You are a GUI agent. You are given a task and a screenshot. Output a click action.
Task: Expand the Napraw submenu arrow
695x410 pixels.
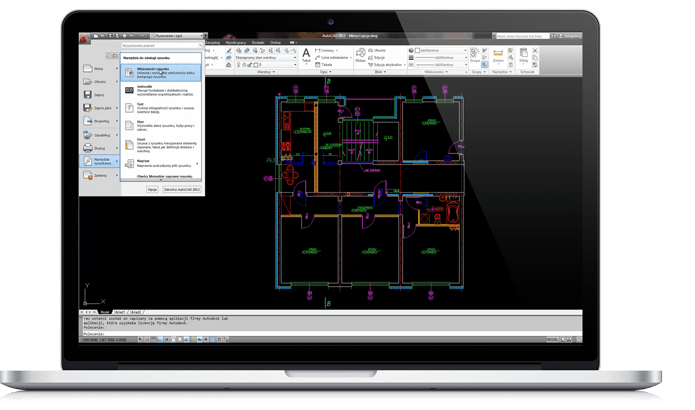(197, 164)
